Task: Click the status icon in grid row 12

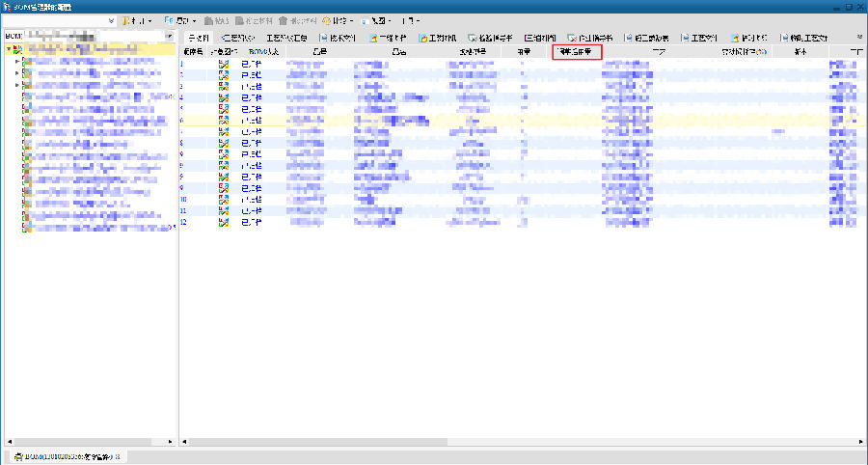Action: tap(224, 223)
